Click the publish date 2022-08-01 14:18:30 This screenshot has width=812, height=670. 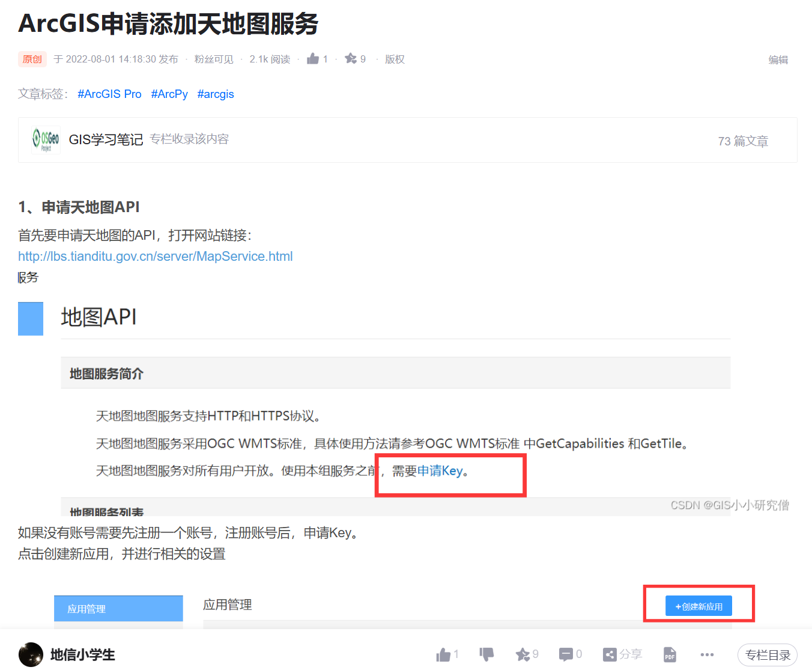coord(111,59)
